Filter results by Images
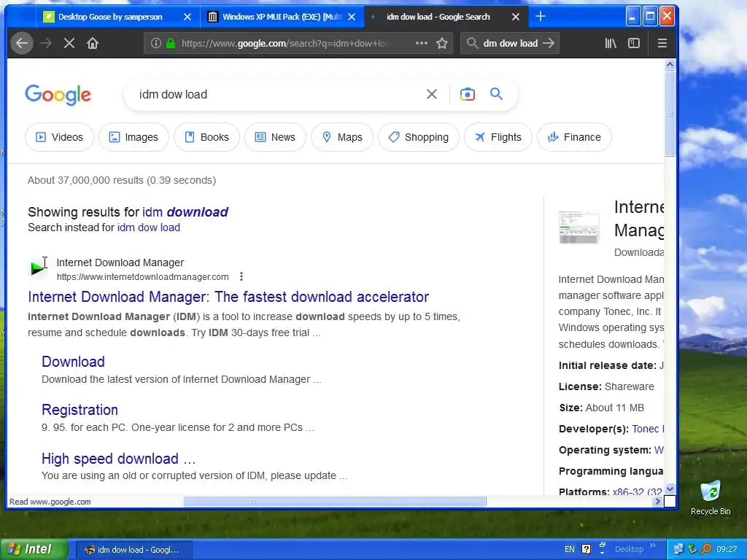The width and height of the screenshot is (747, 560). [134, 137]
